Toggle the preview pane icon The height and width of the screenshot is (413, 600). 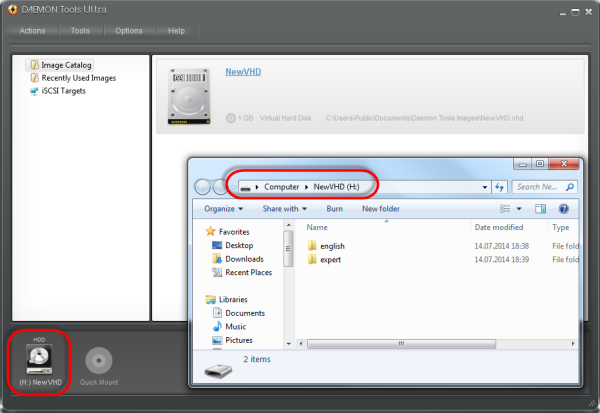[540, 209]
